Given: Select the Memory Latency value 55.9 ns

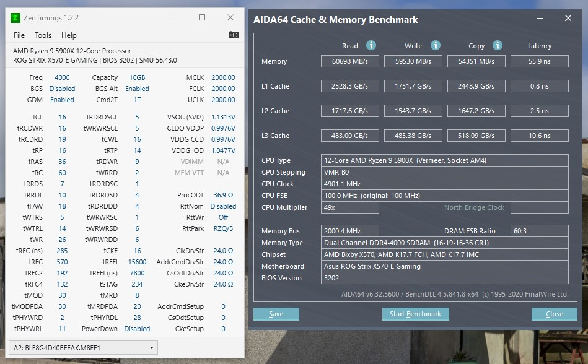Looking at the screenshot, I should tap(540, 61).
